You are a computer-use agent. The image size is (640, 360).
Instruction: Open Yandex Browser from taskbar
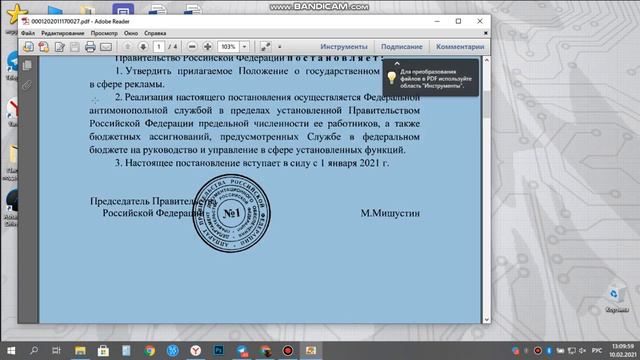point(196,351)
